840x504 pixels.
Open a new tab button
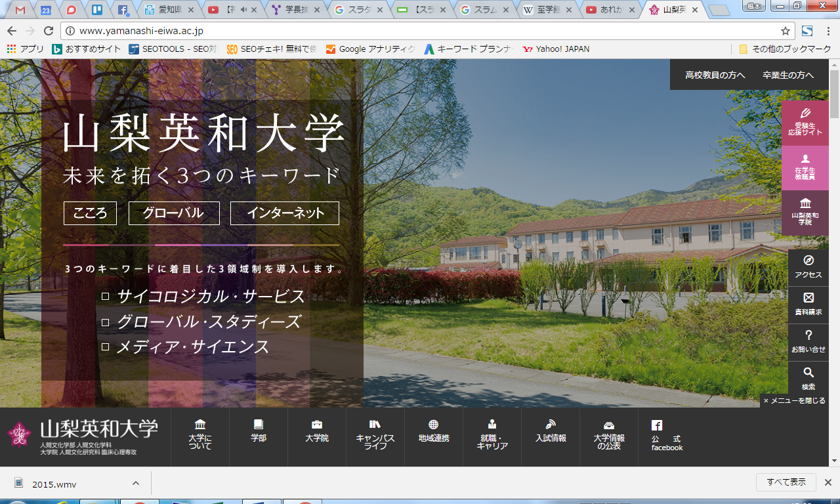tap(719, 10)
